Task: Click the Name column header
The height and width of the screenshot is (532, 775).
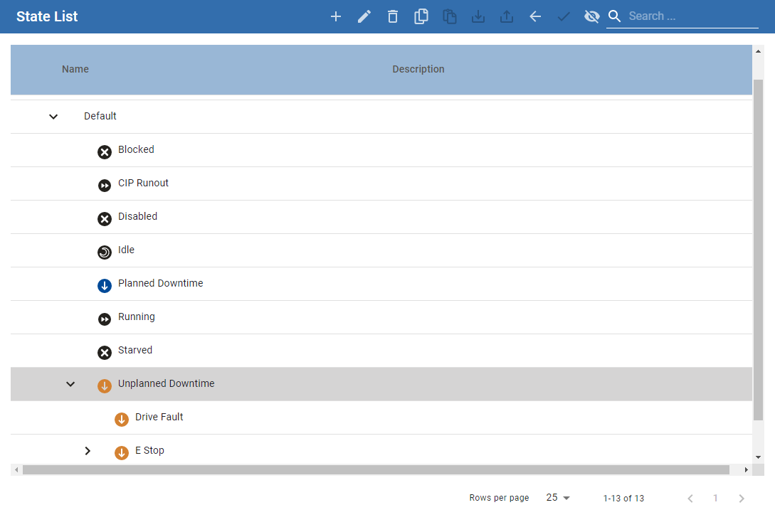Action: coord(75,69)
